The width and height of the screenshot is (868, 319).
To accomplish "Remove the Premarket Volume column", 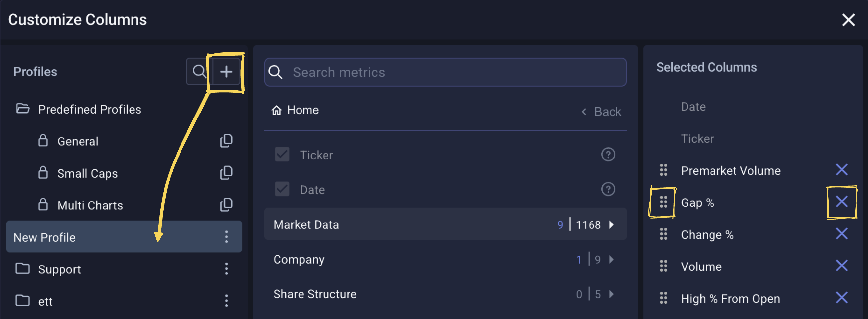I will pyautogui.click(x=841, y=170).
